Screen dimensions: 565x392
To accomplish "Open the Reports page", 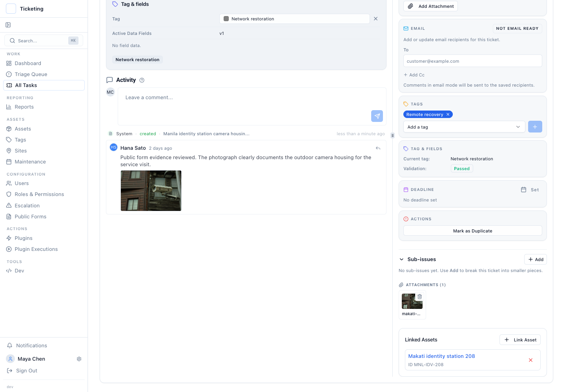I will 24,107.
